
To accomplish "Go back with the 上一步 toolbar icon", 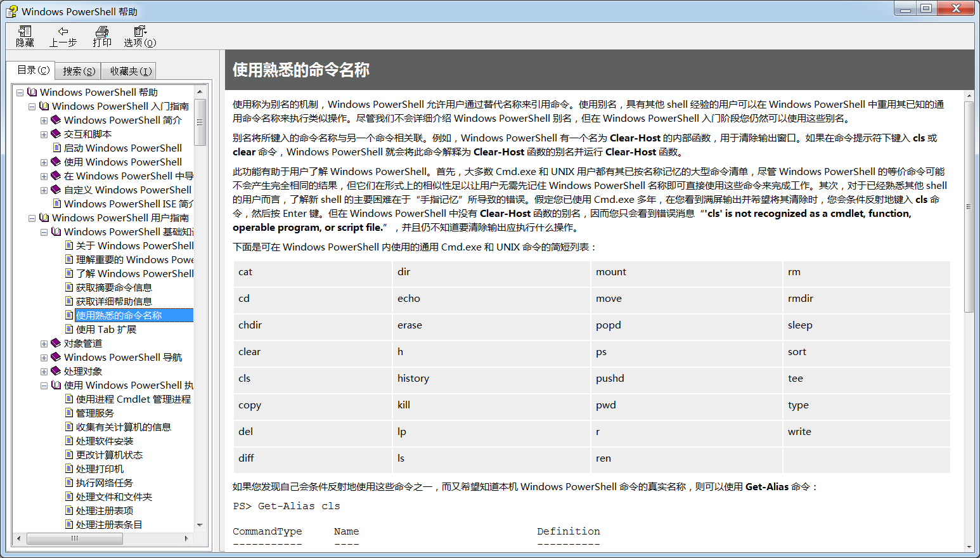I will pos(63,37).
